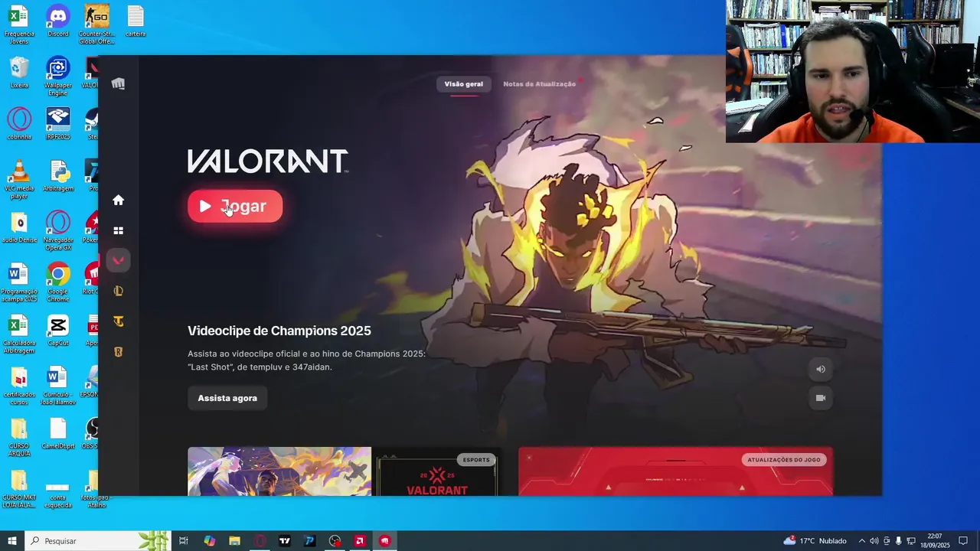Open the Esports Valorant news card
Image resolution: width=980 pixels, height=551 pixels.
pyautogui.click(x=437, y=471)
